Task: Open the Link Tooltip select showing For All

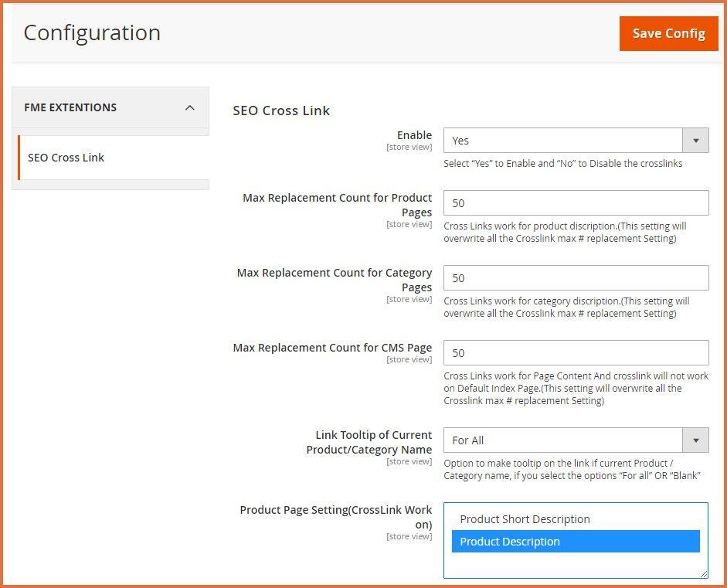Action: [x=562, y=440]
